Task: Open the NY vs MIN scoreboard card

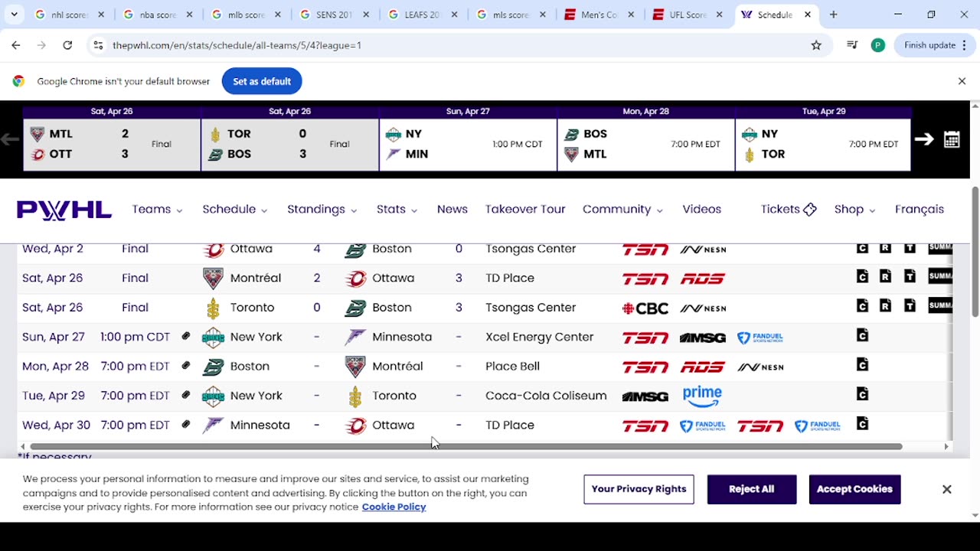Action: (468, 144)
